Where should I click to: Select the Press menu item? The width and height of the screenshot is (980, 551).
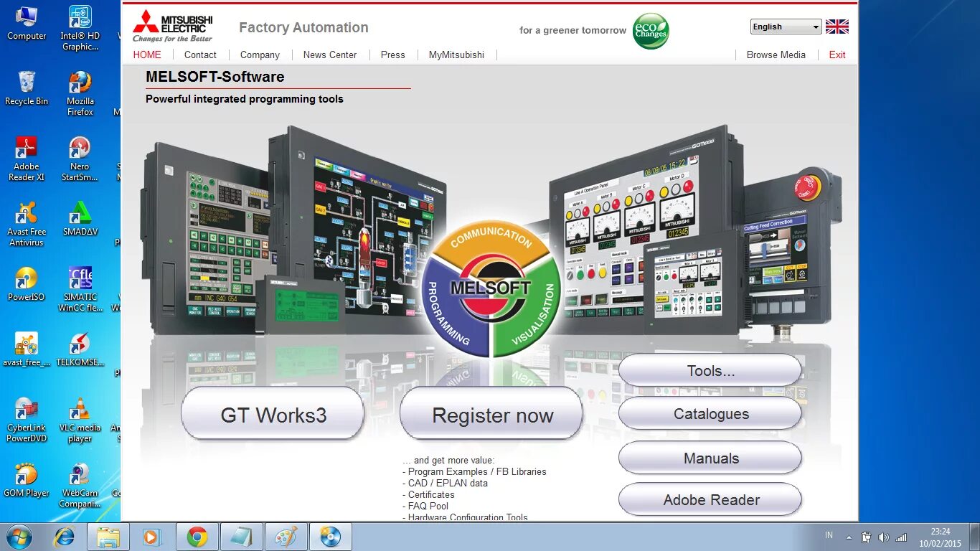pyautogui.click(x=392, y=55)
